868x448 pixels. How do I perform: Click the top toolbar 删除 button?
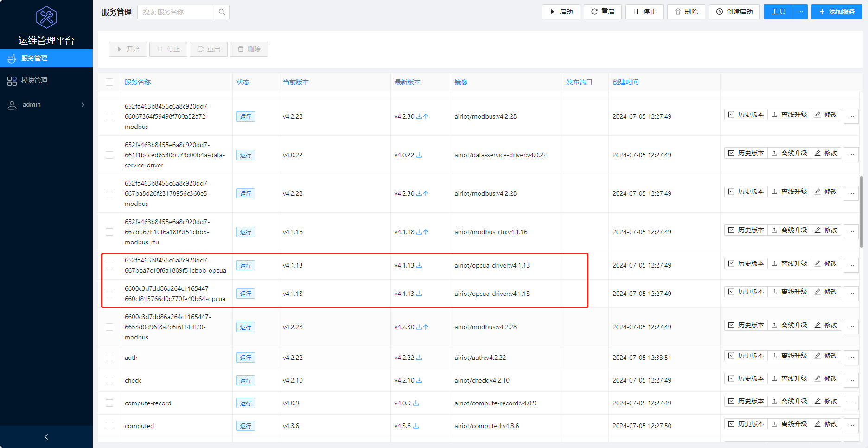coord(686,12)
